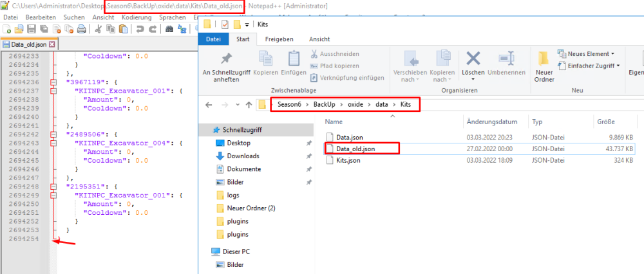
Task: Click the oxide breadcrumb in address bar
Action: click(x=354, y=104)
